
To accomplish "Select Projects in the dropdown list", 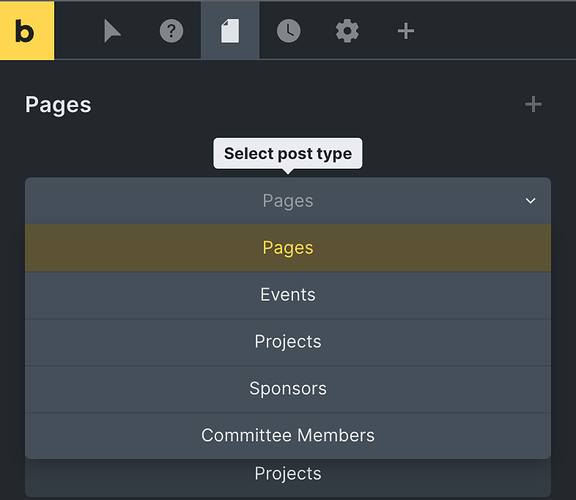I will (288, 342).
